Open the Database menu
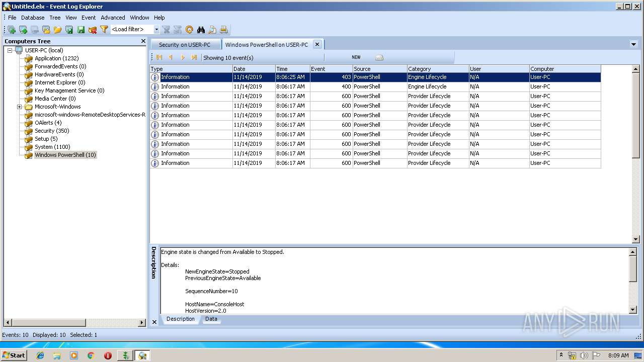The height and width of the screenshot is (362, 644). point(33,18)
